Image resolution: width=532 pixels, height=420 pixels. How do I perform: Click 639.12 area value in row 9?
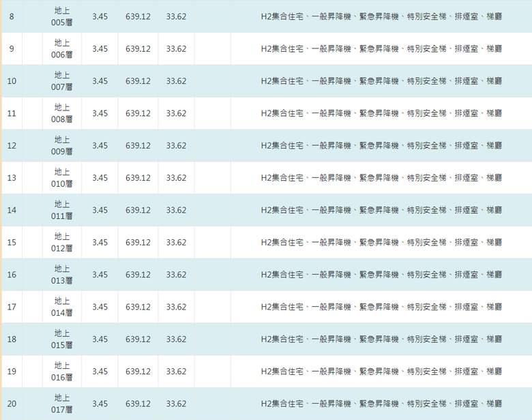138,49
